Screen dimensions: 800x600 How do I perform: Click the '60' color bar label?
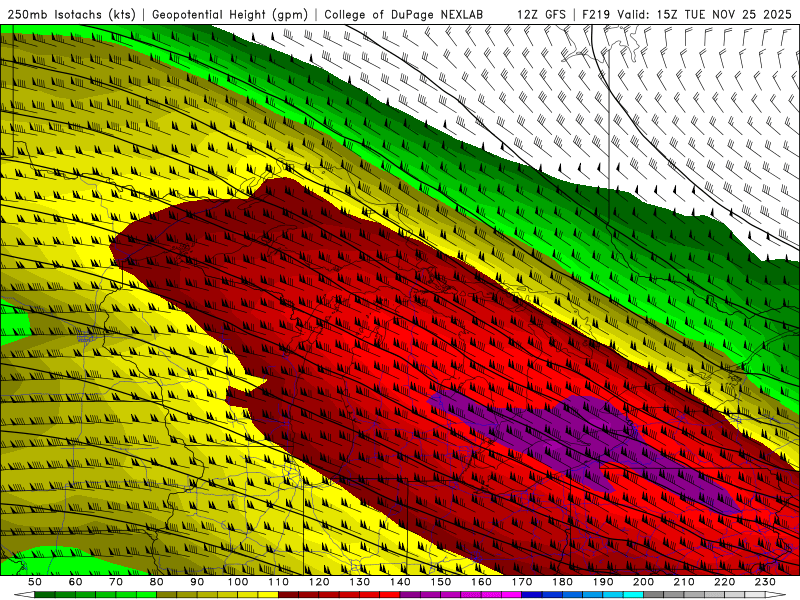click(x=75, y=582)
